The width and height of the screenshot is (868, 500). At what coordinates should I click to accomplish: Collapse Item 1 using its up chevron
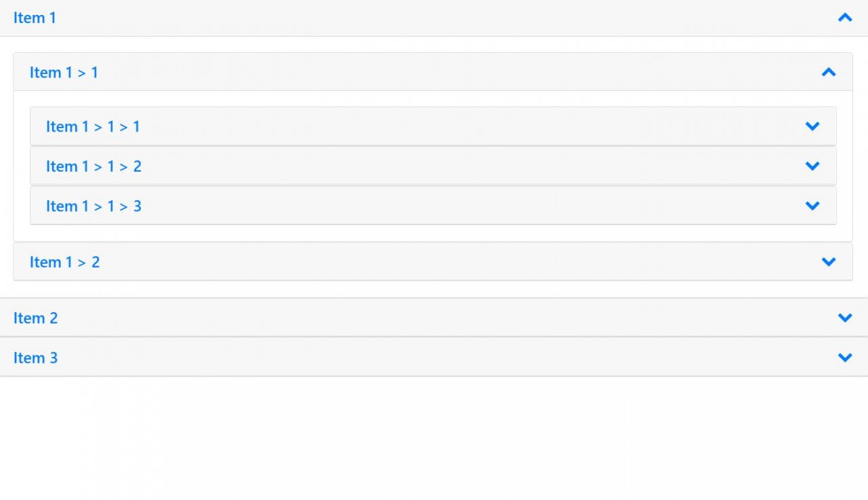pos(845,18)
